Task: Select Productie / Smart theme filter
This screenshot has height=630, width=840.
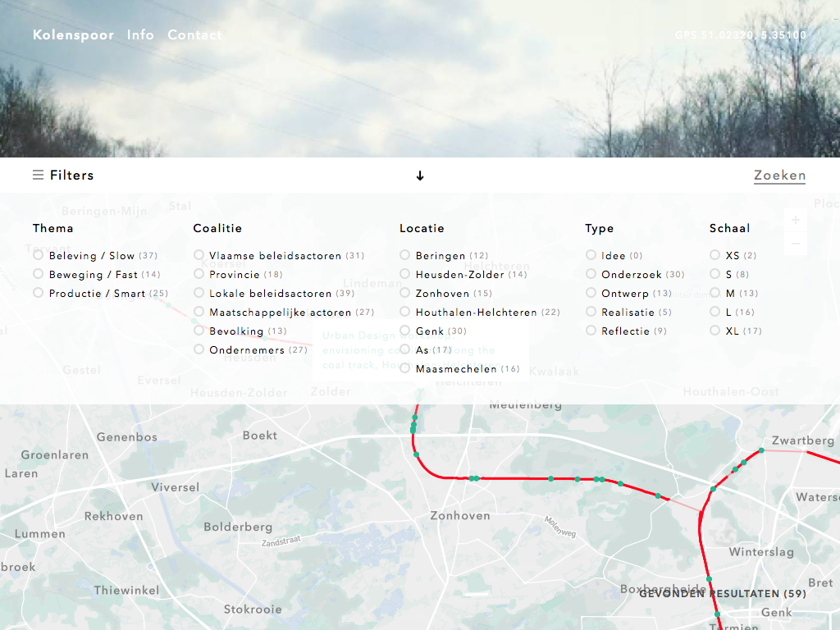Action: click(101, 293)
